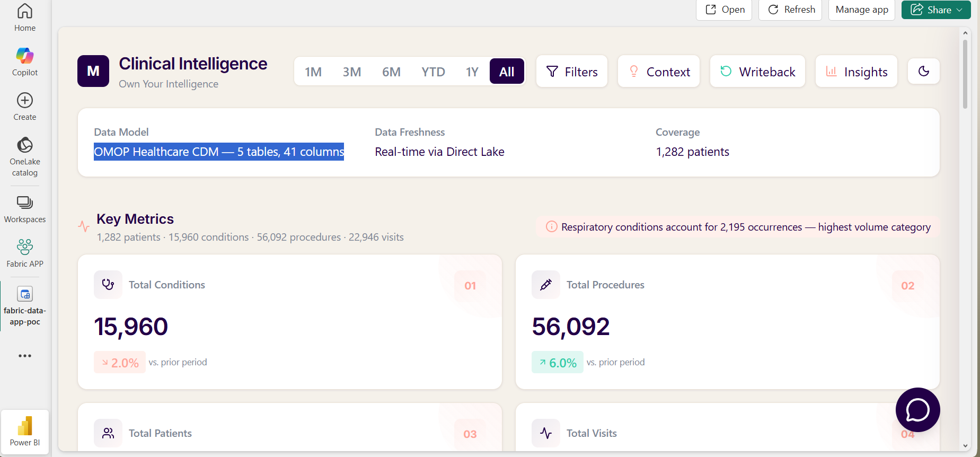
Task: Click the scrollbar up arrow
Action: tap(965, 33)
